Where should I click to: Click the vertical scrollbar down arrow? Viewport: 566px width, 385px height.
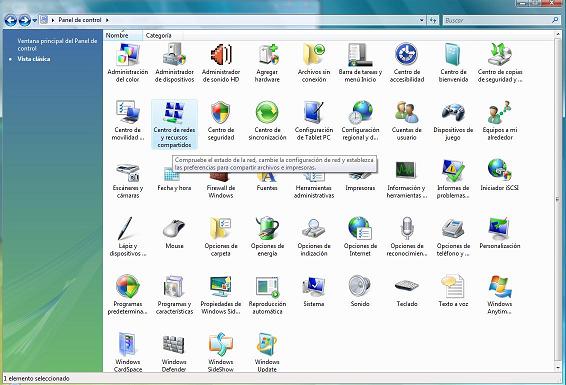[x=557, y=368]
